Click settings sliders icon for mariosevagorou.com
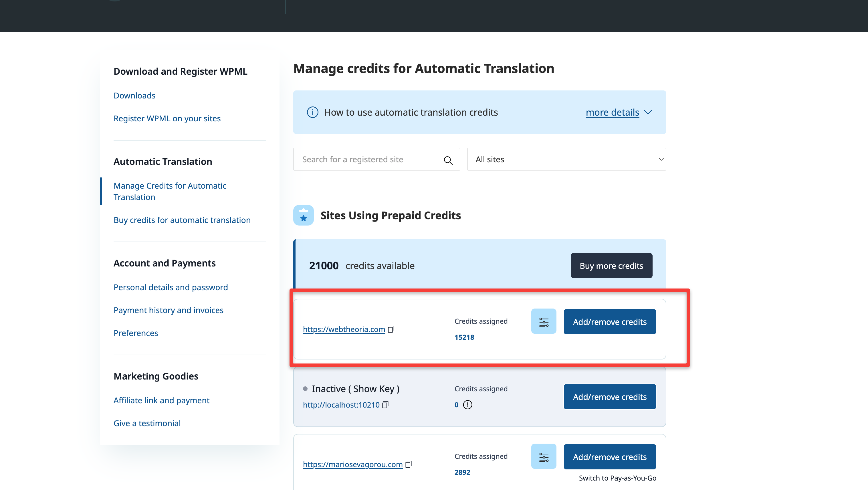 coord(544,457)
